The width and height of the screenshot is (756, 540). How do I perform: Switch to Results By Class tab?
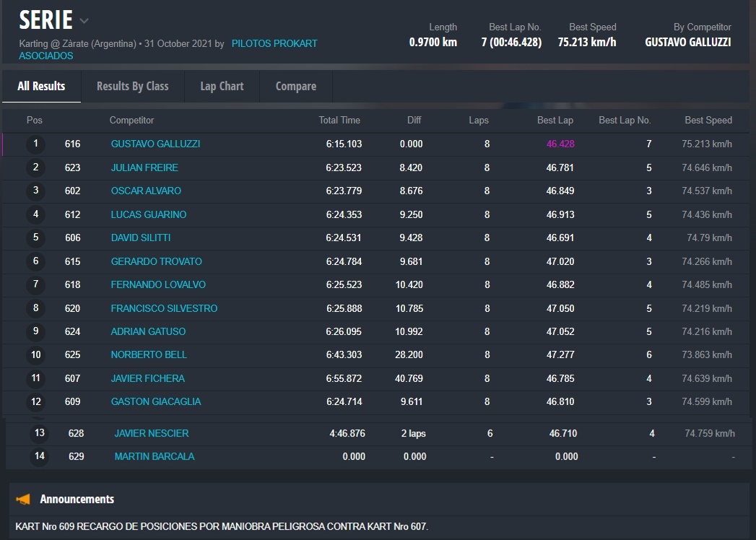coord(132,86)
